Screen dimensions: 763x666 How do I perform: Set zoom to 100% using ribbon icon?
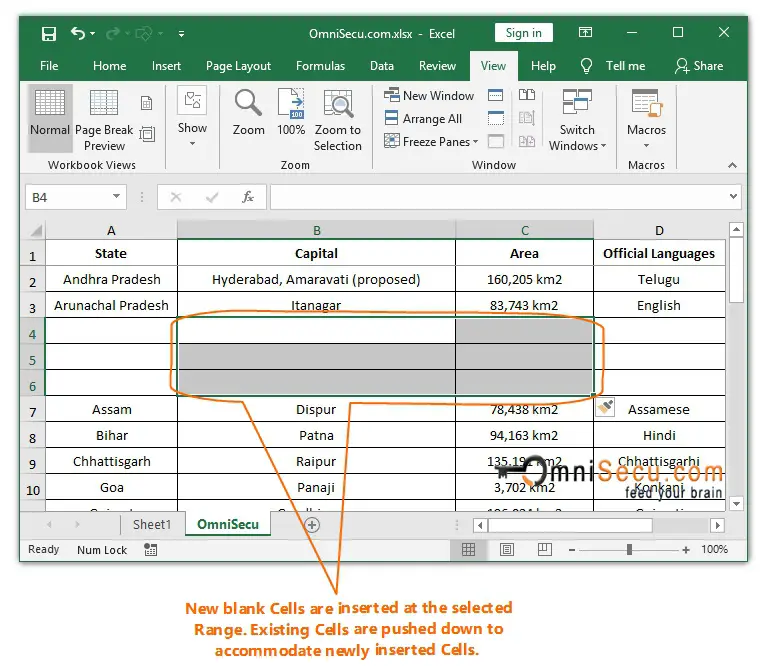coord(291,113)
